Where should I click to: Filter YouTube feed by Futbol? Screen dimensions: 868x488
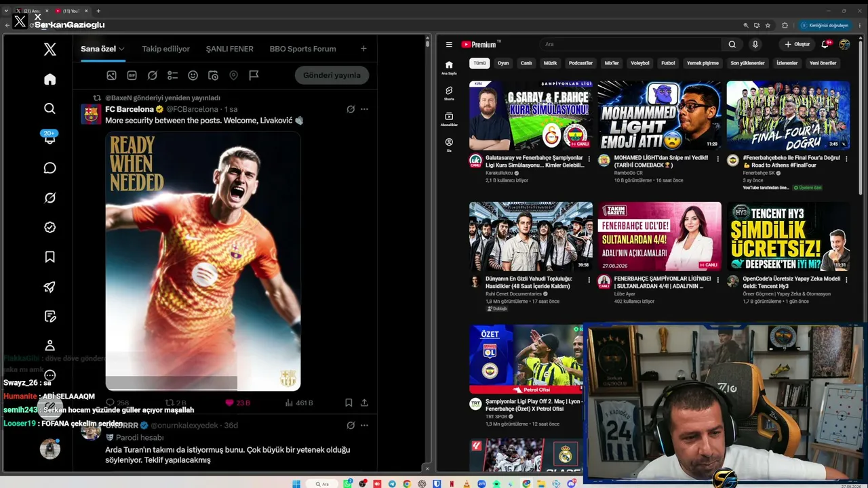point(668,63)
